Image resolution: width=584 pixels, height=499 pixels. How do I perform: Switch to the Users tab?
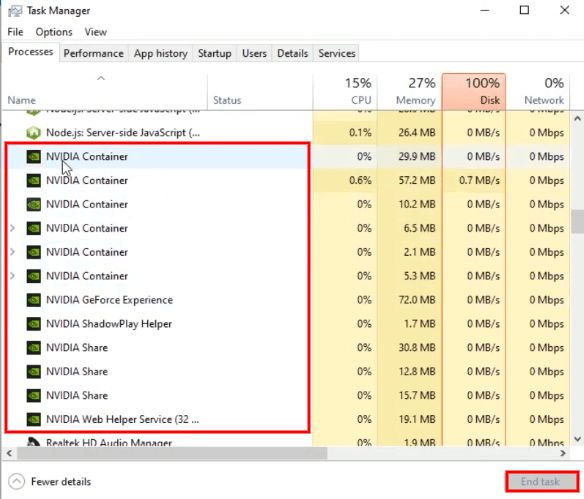click(x=254, y=54)
